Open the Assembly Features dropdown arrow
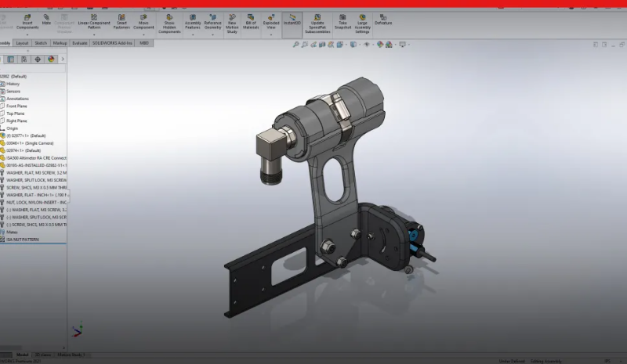627x364 pixels. click(193, 35)
